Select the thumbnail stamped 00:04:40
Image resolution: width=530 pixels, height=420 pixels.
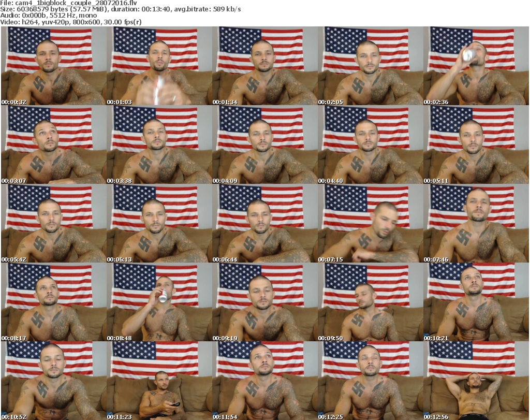[370, 144]
